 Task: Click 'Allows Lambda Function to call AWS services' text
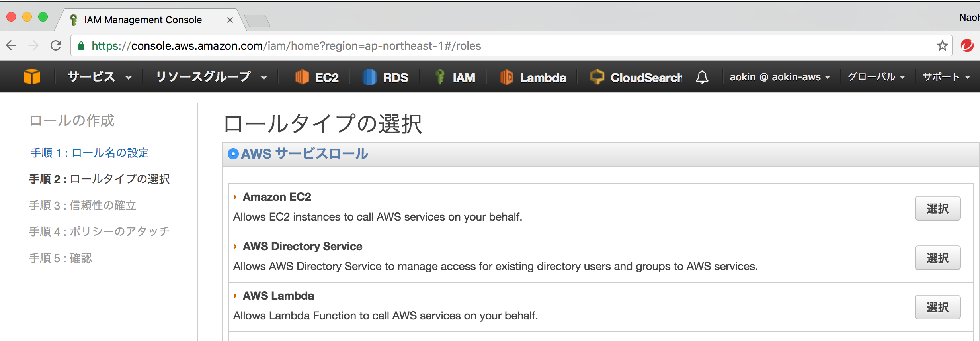[385, 316]
